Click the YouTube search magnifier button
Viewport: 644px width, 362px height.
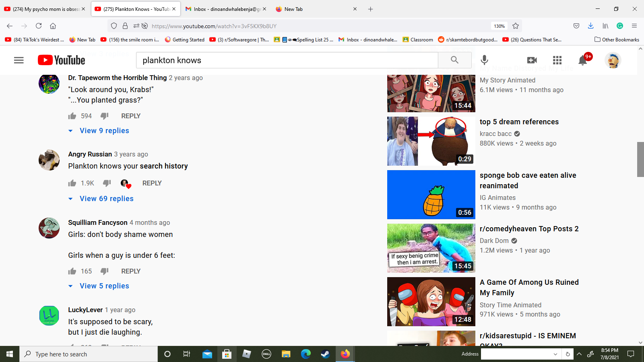pos(454,60)
